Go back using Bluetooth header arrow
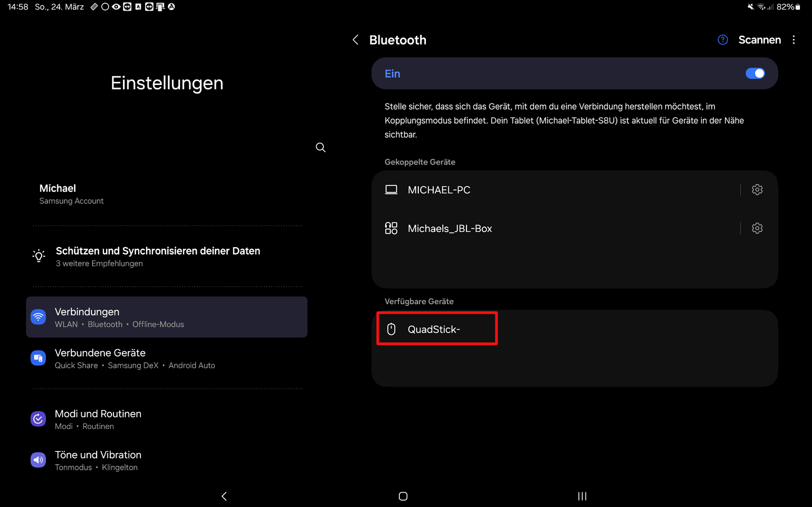The width and height of the screenshot is (812, 507). 356,40
